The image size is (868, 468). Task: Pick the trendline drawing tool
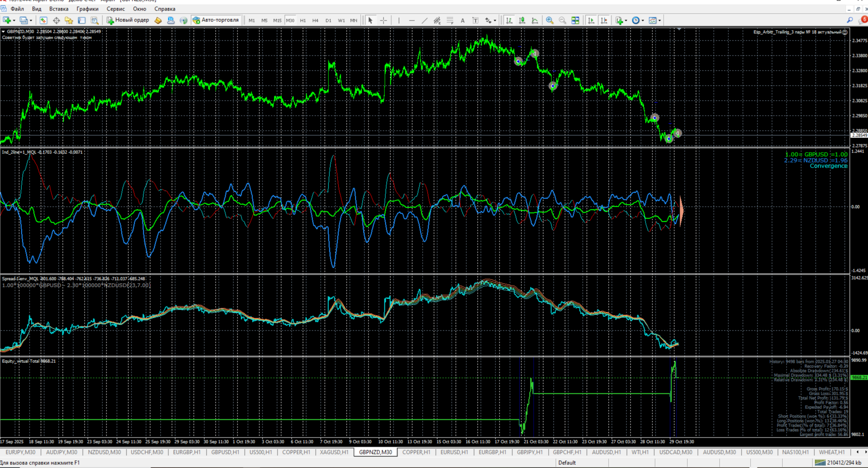[x=424, y=20]
